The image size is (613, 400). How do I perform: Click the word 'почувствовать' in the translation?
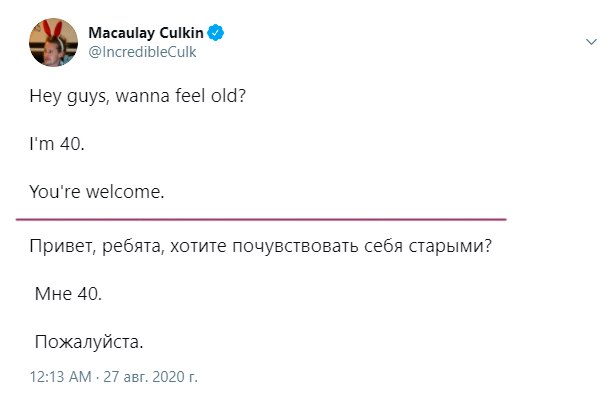click(x=295, y=246)
